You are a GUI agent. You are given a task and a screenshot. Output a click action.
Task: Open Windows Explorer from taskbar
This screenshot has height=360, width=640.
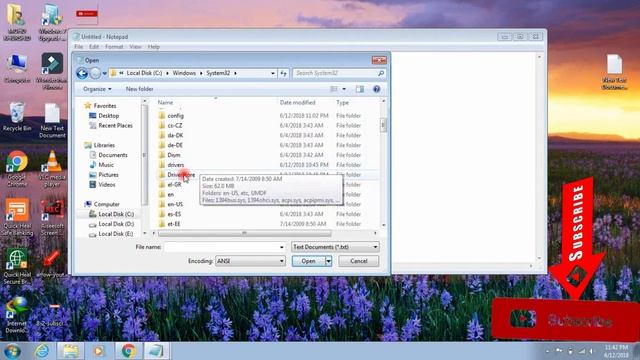71,351
